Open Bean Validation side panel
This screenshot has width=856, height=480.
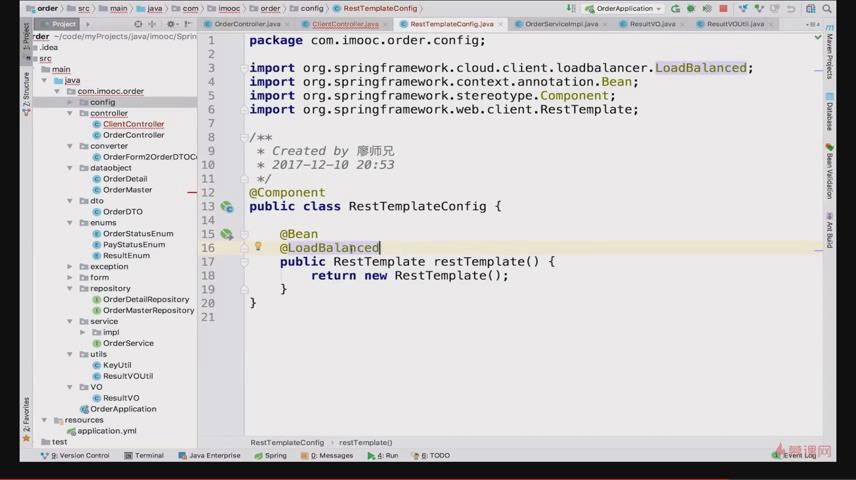point(829,172)
